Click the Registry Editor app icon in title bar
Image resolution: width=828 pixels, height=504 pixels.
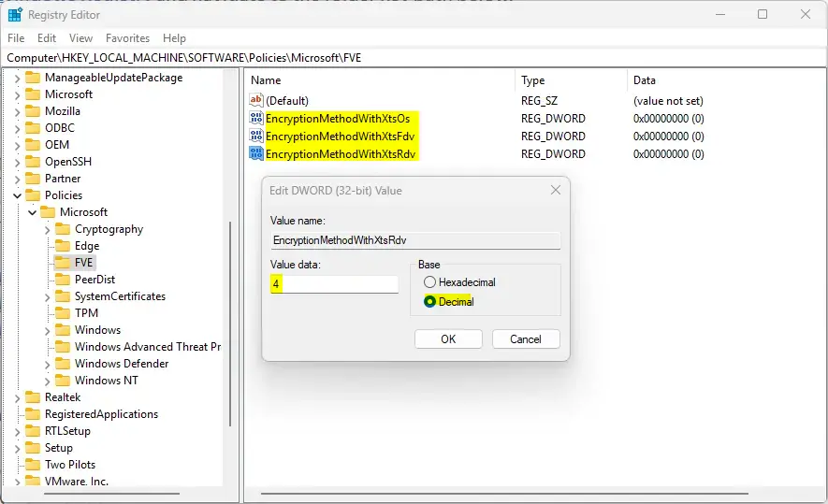click(15, 15)
